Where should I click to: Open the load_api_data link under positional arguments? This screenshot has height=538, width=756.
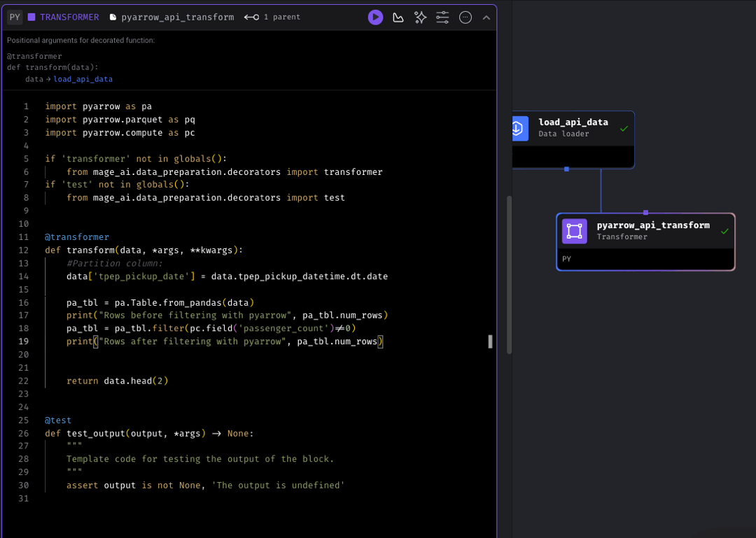coord(83,79)
